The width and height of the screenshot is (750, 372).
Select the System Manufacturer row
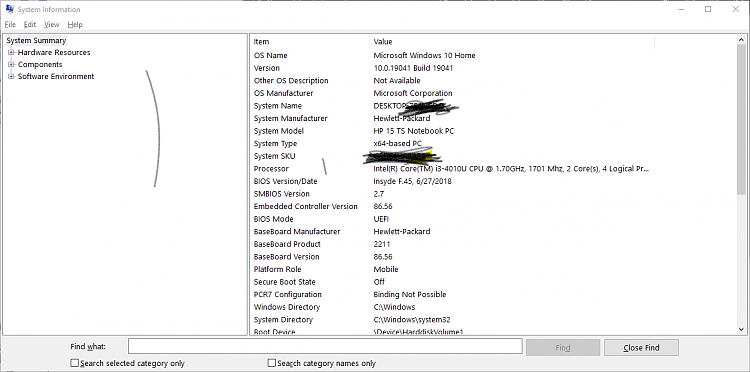click(452, 118)
